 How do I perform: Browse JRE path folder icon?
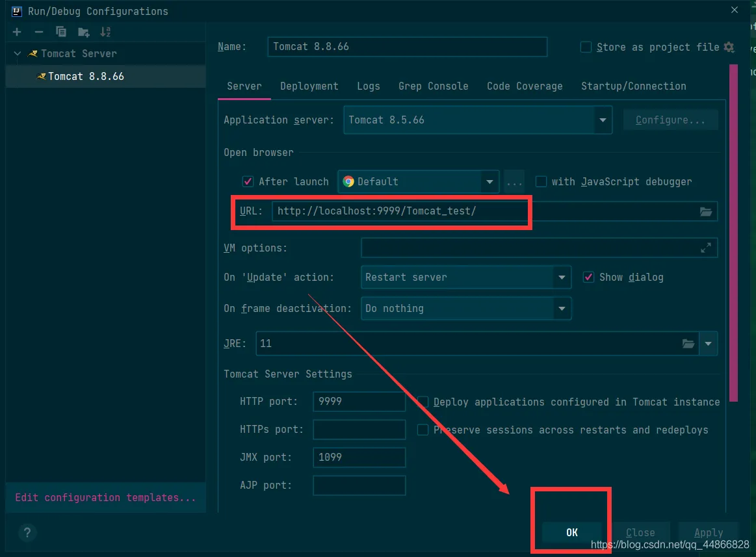pyautogui.click(x=688, y=343)
